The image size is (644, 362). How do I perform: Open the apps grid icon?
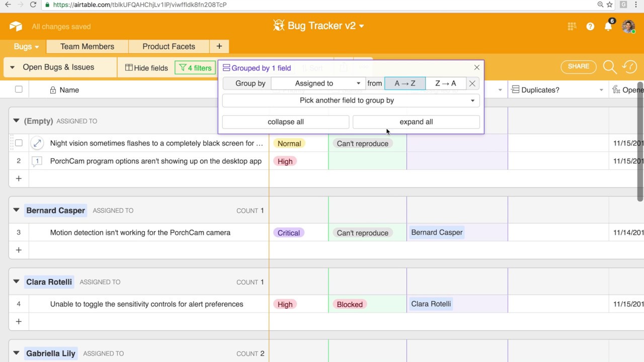[x=572, y=27]
